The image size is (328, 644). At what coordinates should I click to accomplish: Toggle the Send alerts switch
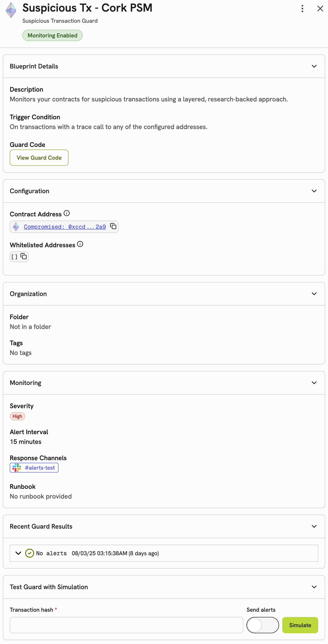(263, 625)
